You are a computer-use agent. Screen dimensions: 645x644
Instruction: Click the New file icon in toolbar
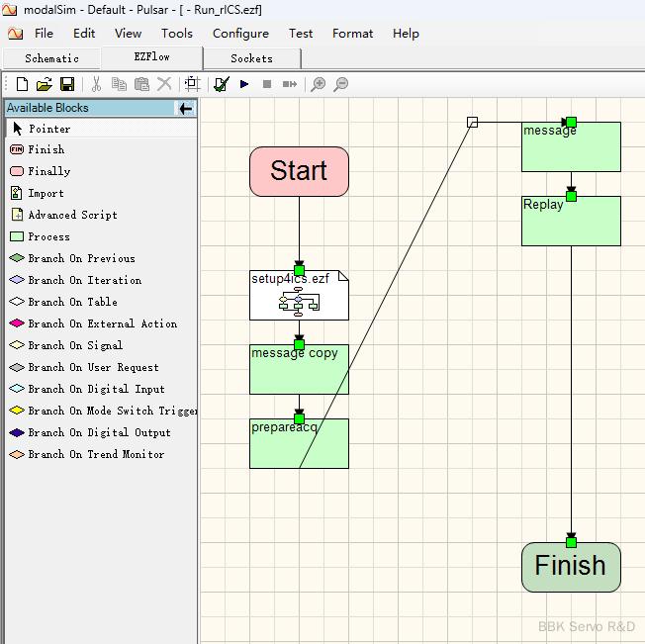(22, 84)
